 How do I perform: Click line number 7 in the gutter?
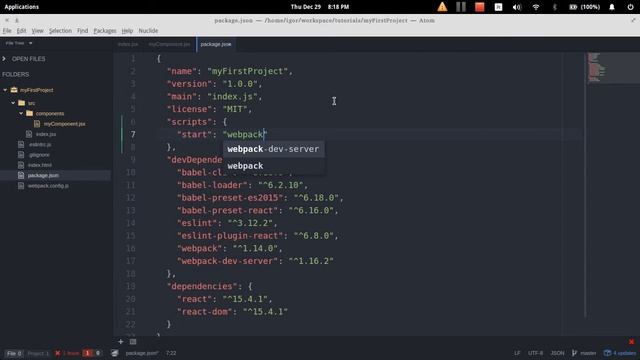pos(133,134)
